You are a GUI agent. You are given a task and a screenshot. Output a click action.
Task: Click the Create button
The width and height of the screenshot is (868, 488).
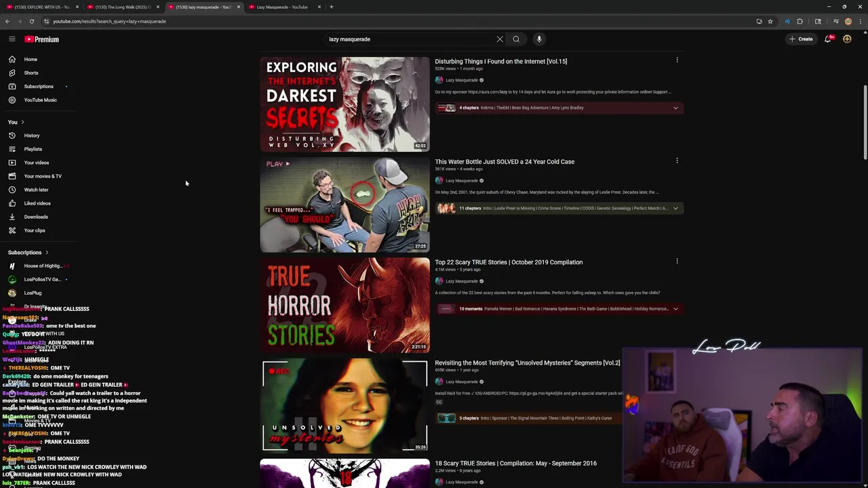click(x=801, y=39)
